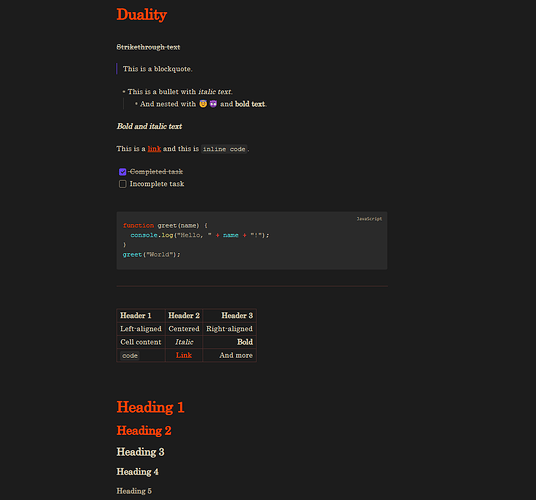Click the smiling halo emoji

point(203,104)
